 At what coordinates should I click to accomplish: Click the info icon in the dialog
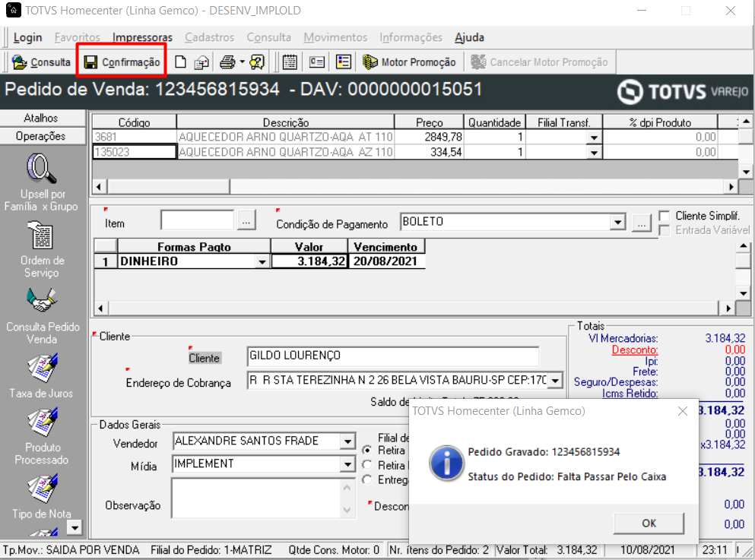[x=446, y=463]
